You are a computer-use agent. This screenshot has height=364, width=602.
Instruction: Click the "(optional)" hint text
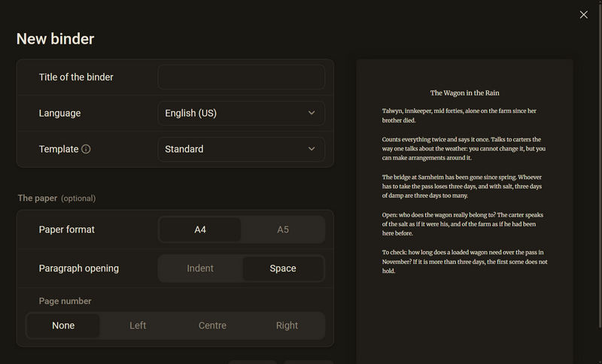(x=78, y=199)
